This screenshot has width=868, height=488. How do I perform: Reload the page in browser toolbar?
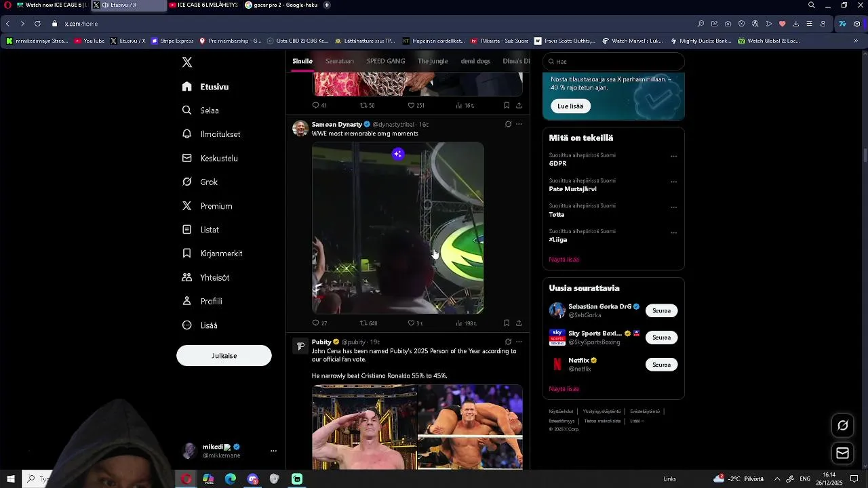[37, 24]
